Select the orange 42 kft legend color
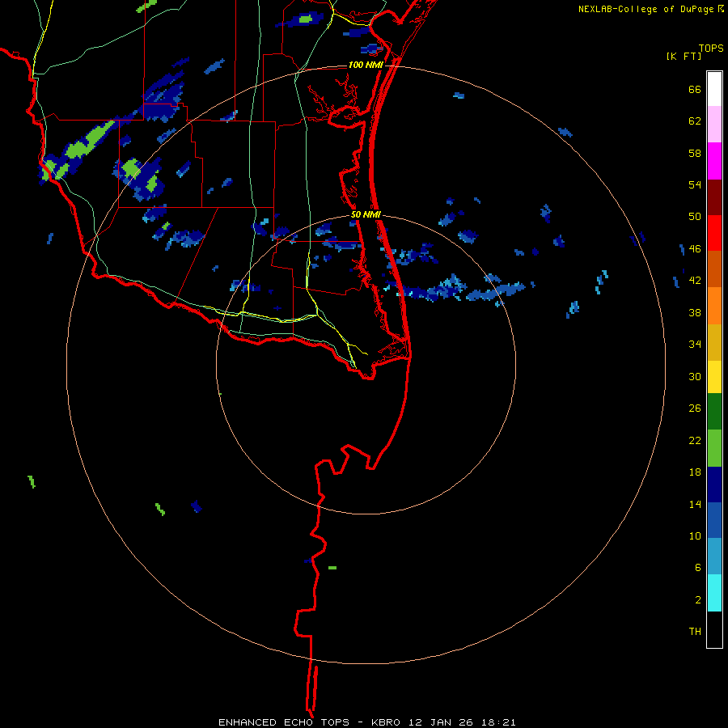The image size is (728, 728). click(714, 306)
